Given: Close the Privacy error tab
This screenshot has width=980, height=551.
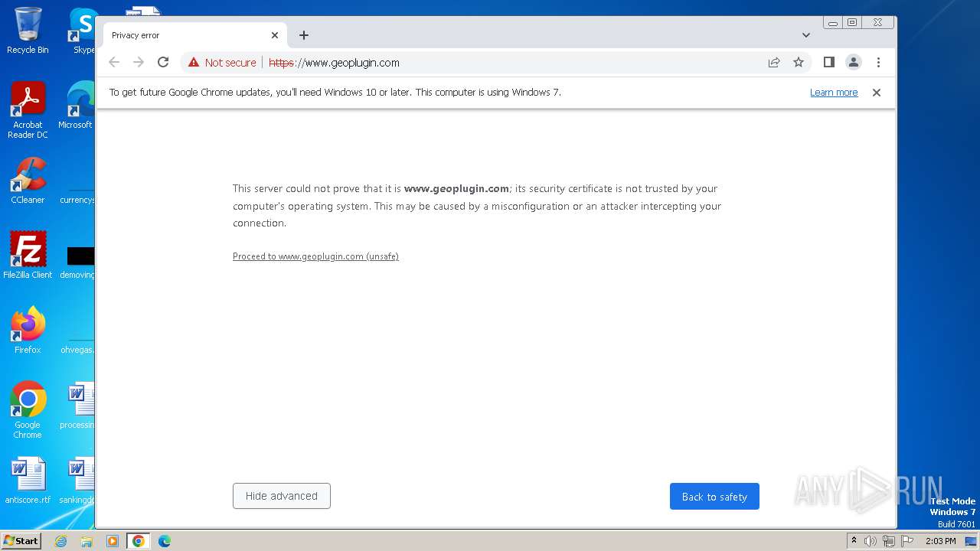Looking at the screenshot, I should tap(275, 35).
